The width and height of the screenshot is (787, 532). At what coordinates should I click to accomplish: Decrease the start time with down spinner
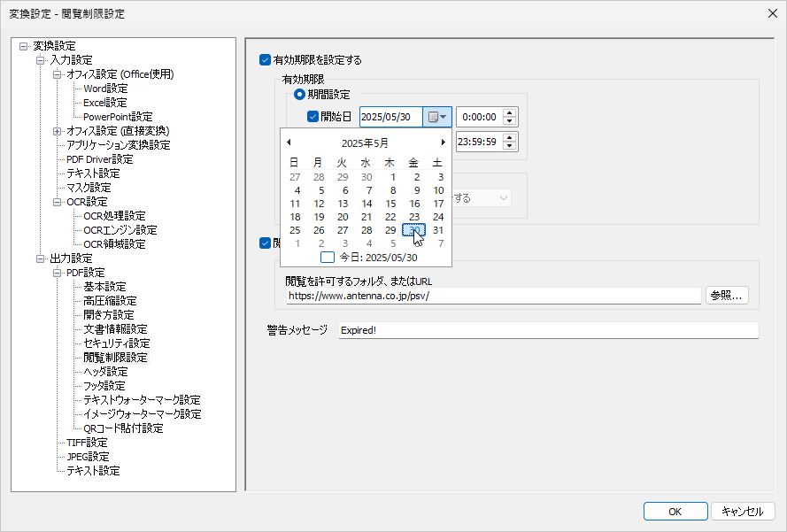tap(509, 121)
